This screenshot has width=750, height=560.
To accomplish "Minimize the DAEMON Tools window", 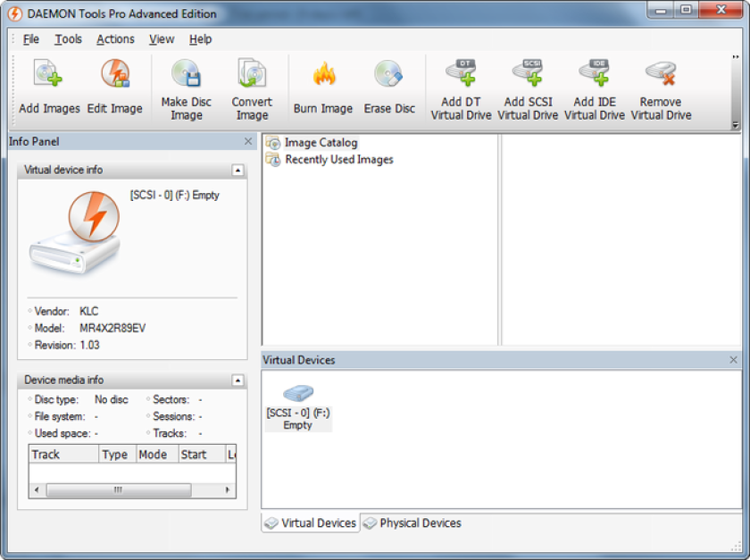I will click(661, 10).
